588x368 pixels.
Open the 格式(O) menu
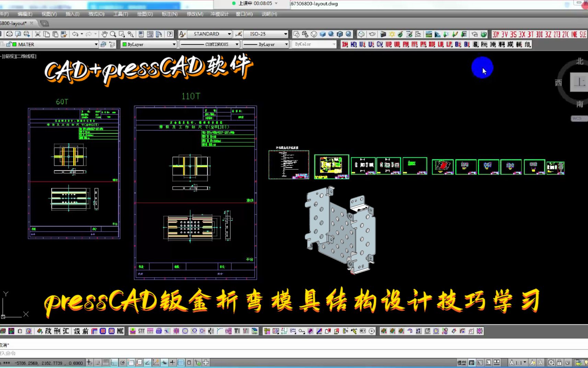point(96,14)
